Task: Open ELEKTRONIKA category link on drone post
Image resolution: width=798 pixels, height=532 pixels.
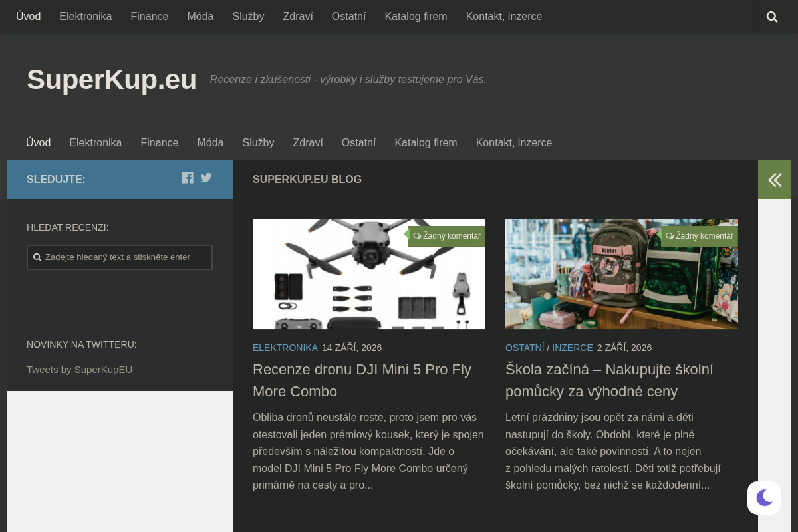Action: click(285, 348)
